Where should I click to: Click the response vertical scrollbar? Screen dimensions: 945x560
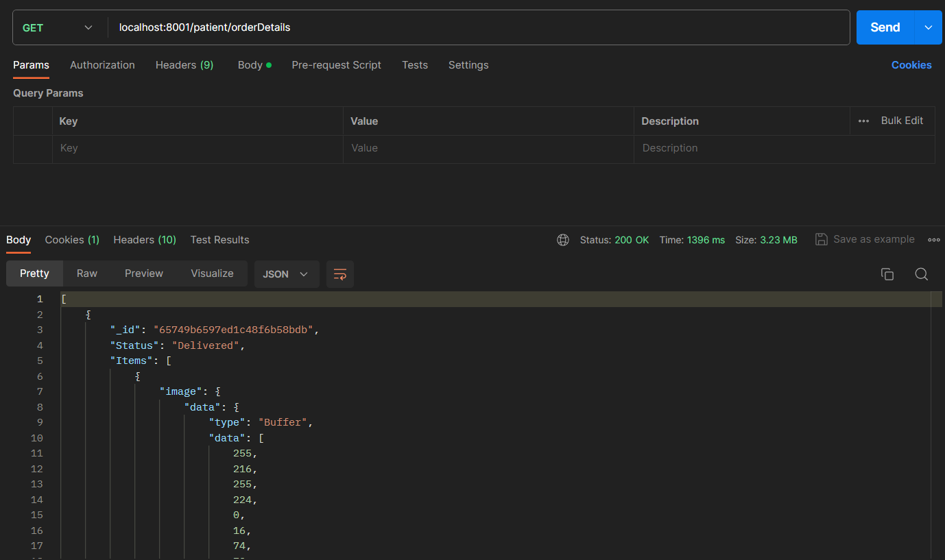pos(937,425)
